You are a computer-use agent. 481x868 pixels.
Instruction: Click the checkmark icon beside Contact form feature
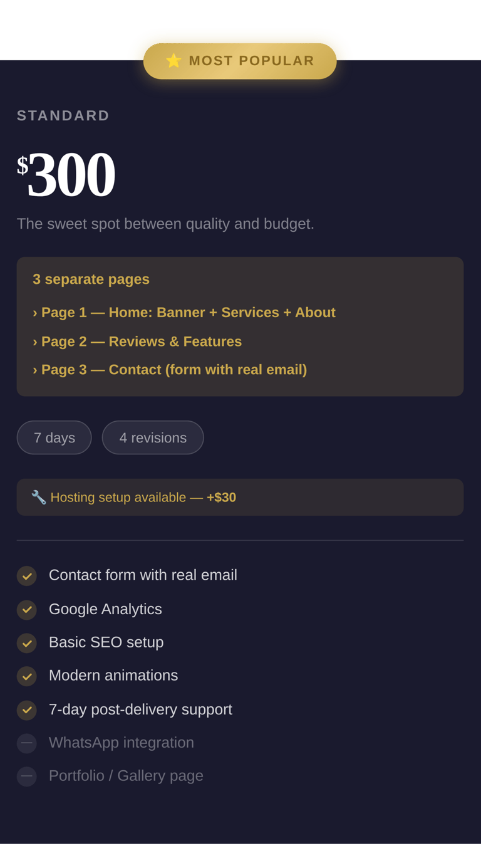click(27, 576)
